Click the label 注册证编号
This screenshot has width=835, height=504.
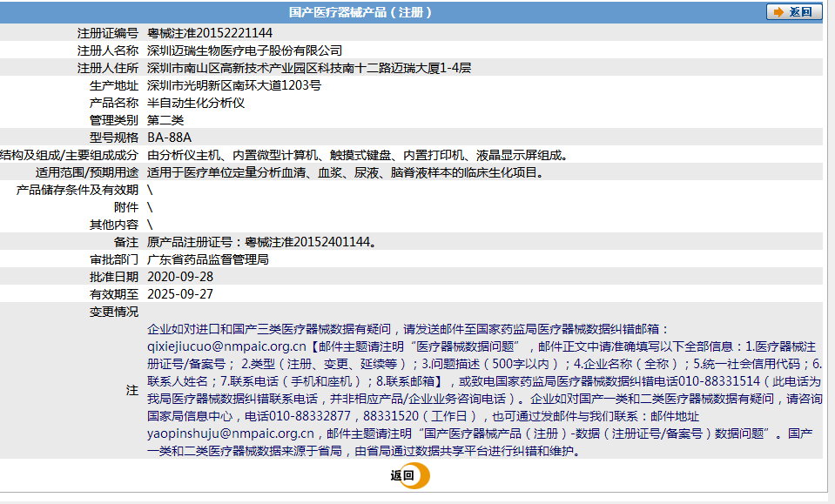click(108, 33)
